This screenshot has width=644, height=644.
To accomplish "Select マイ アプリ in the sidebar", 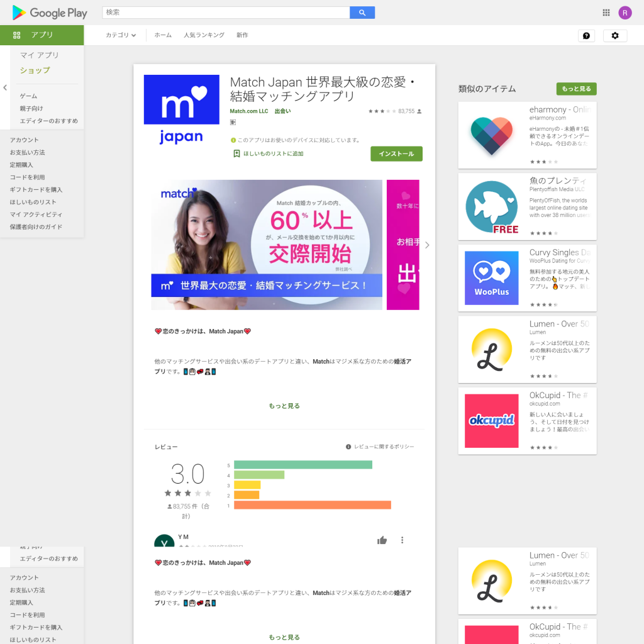I will point(40,55).
